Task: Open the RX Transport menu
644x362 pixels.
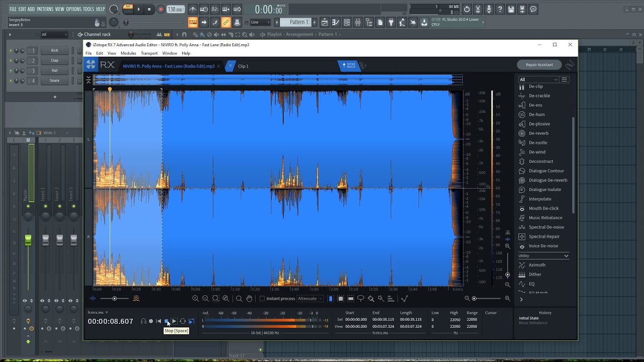Action: click(x=149, y=53)
